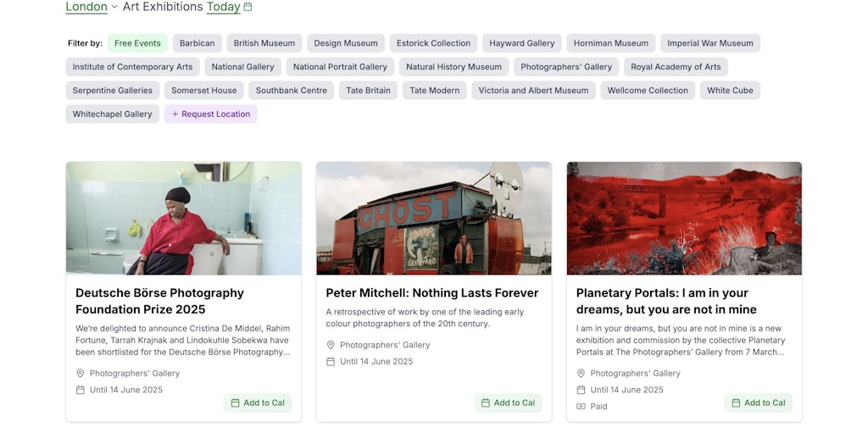Viewport: 868px width, 434px height.
Task: Add Deutsche Börse Prize to calendar
Action: tap(258, 403)
